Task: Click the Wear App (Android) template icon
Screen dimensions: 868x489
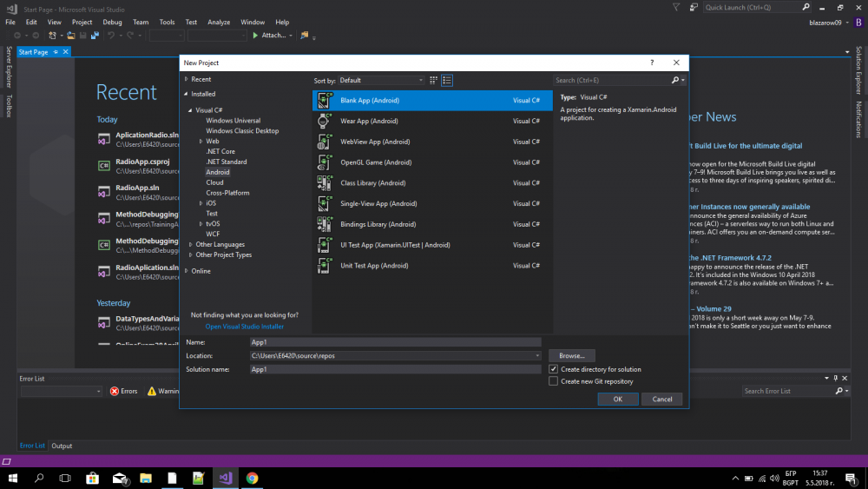Action: [x=325, y=121]
